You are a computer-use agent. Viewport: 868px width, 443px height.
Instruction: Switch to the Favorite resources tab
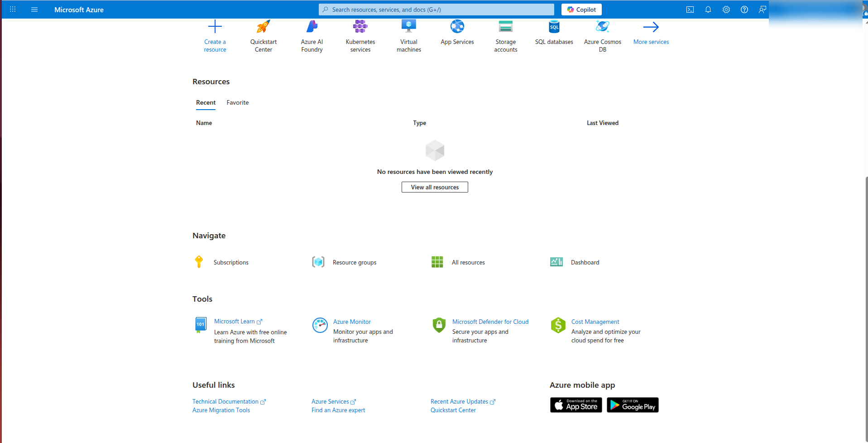click(238, 103)
